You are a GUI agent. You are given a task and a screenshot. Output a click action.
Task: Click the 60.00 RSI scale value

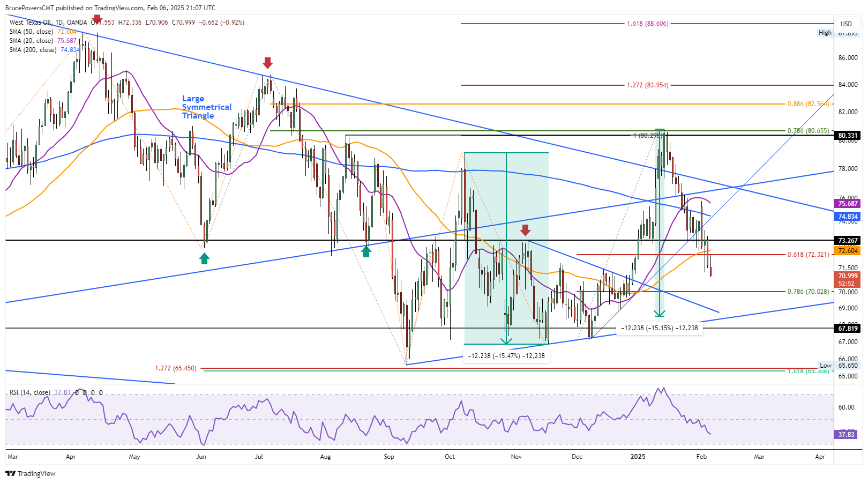coord(846,407)
